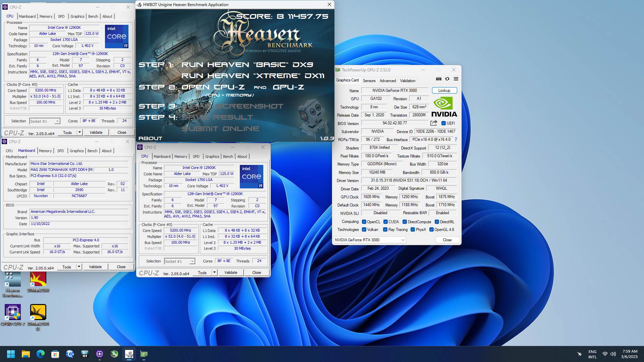
Task: Open Bench tab in bottom CPU-Z window
Action: point(228,157)
